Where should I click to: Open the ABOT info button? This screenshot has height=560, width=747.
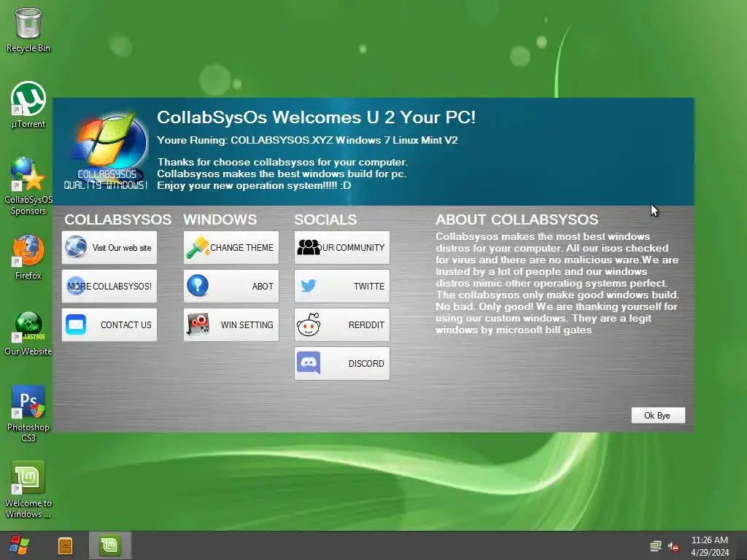231,286
